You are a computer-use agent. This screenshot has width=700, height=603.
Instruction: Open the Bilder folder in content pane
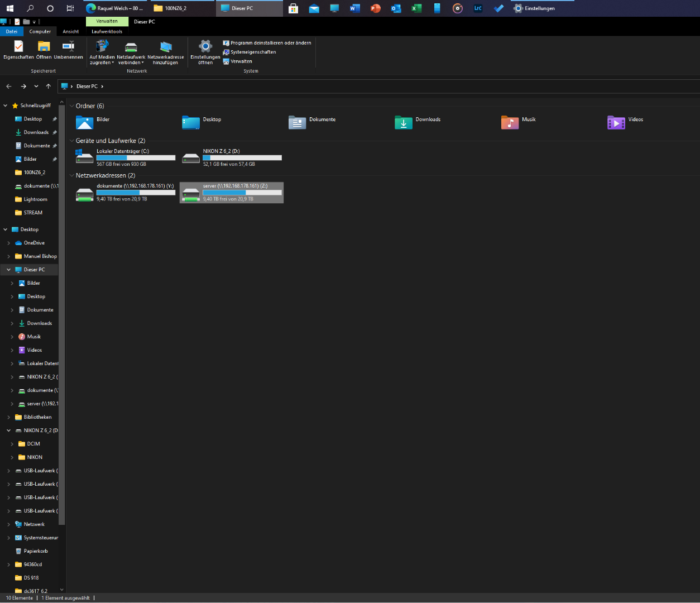tap(93, 122)
